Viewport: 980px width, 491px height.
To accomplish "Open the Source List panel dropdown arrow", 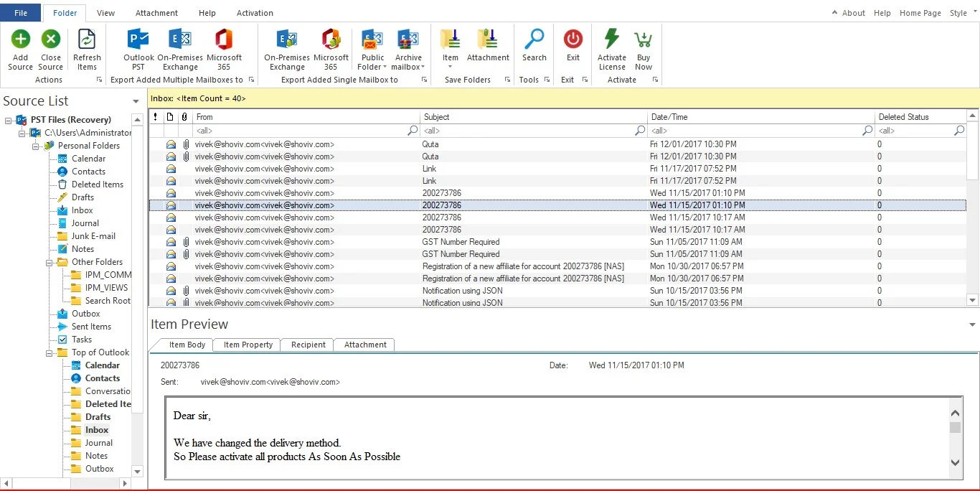I will [x=136, y=102].
